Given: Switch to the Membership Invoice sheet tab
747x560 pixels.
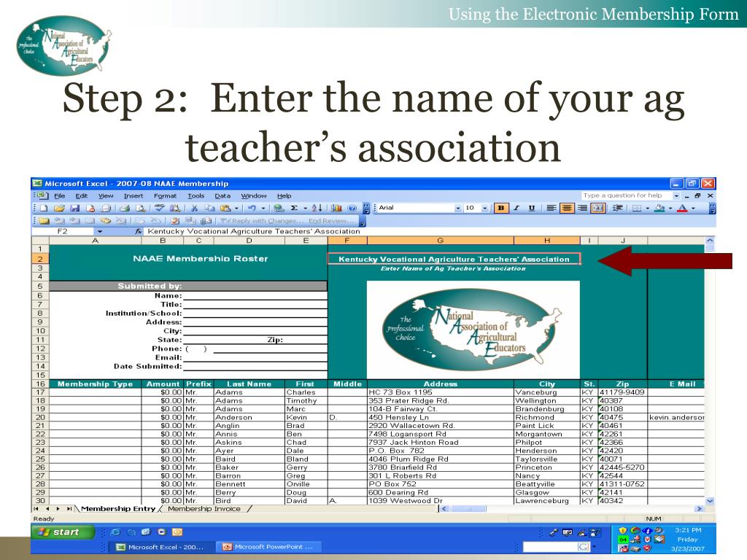Looking at the screenshot, I should (x=204, y=509).
